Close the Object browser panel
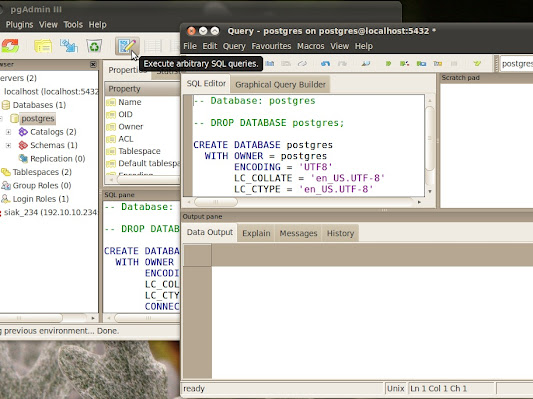 pos(93,64)
